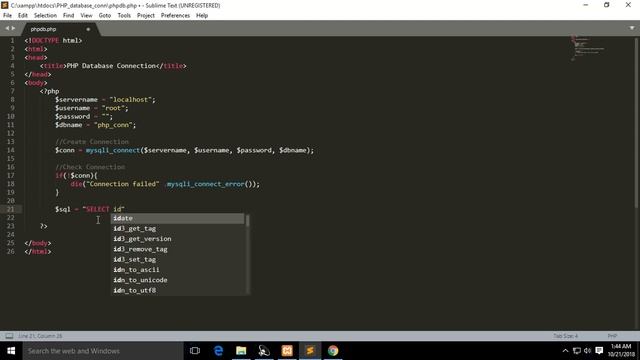
Task: Show hidden system tray icons
Action: point(565,351)
